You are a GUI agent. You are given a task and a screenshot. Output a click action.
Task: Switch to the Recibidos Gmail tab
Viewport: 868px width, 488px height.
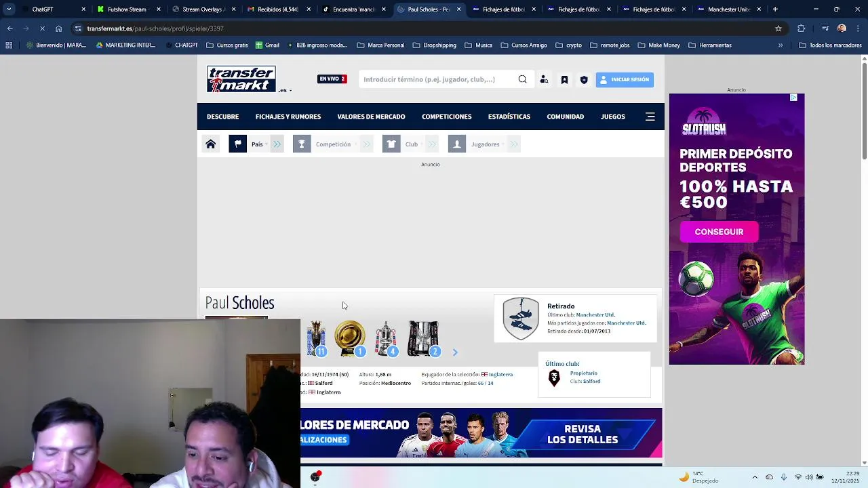pos(277,9)
